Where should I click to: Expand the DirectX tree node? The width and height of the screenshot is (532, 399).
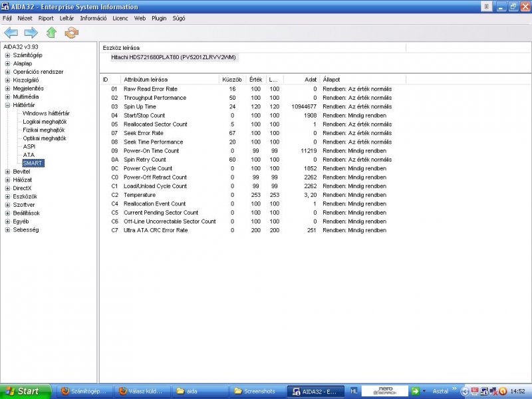click(7, 188)
